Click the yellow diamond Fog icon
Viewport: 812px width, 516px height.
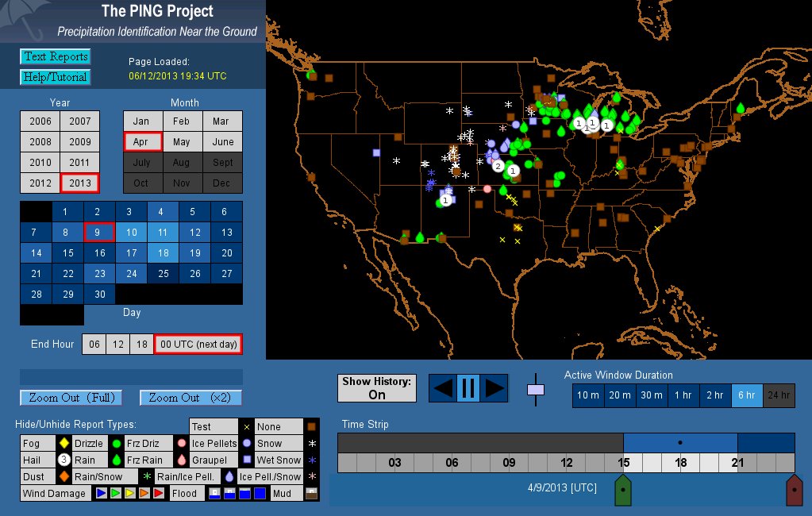click(x=64, y=444)
